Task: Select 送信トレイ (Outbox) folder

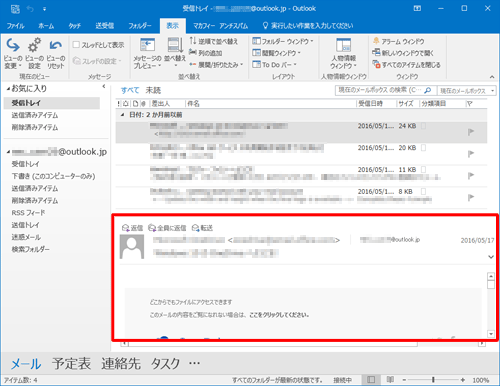Action: [25, 225]
